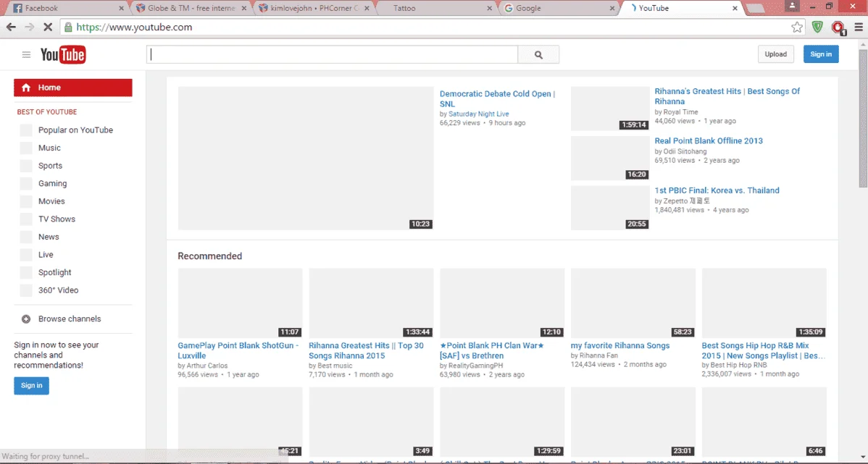Image resolution: width=868 pixels, height=464 pixels.
Task: Click the sidebar Sign in button
Action: [32, 386]
